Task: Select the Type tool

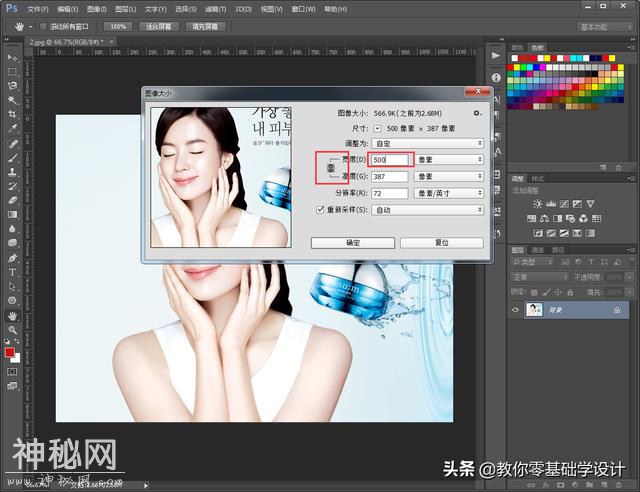Action: click(12, 272)
